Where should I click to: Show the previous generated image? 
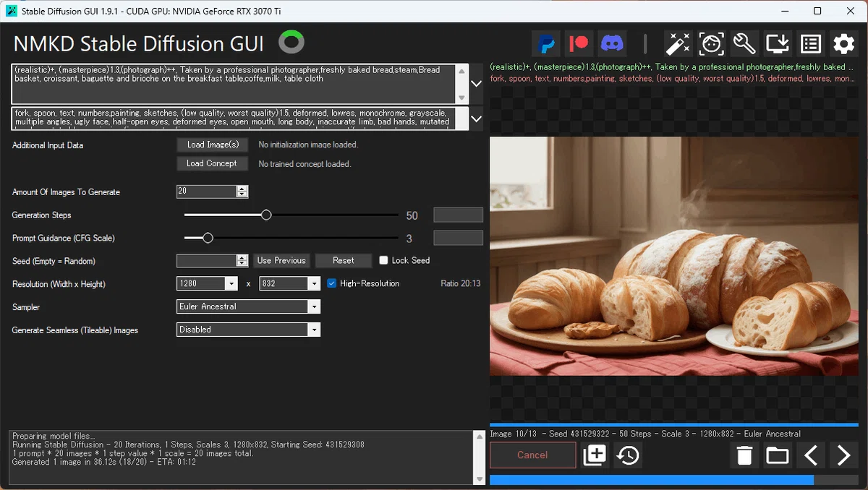pyautogui.click(x=811, y=455)
